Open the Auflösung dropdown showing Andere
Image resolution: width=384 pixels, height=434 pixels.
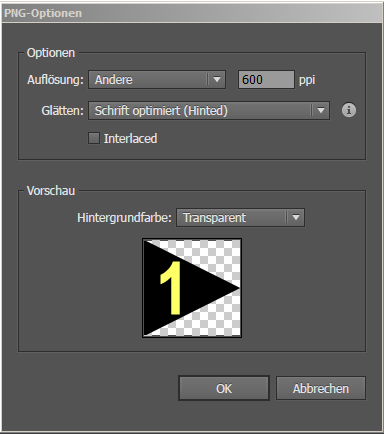pos(157,80)
